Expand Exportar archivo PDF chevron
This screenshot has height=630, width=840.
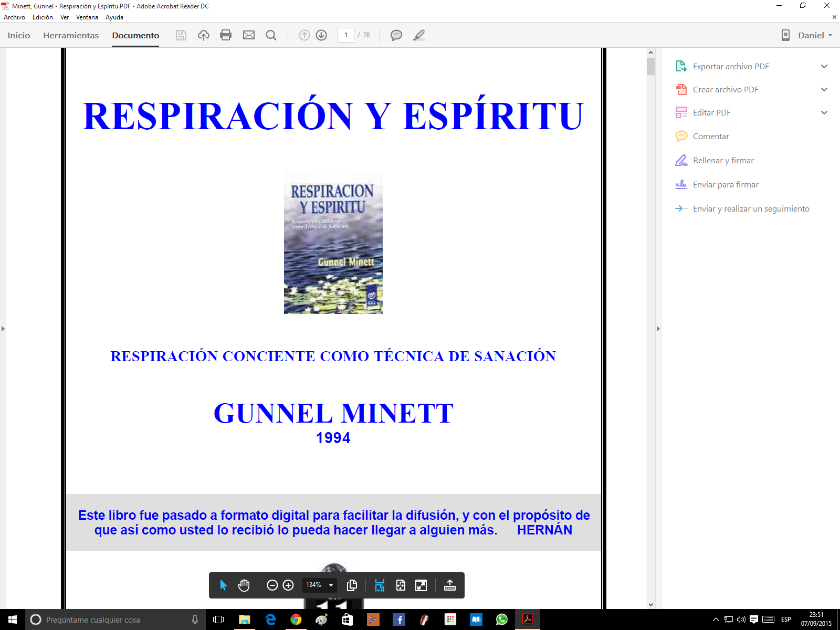coord(824,67)
